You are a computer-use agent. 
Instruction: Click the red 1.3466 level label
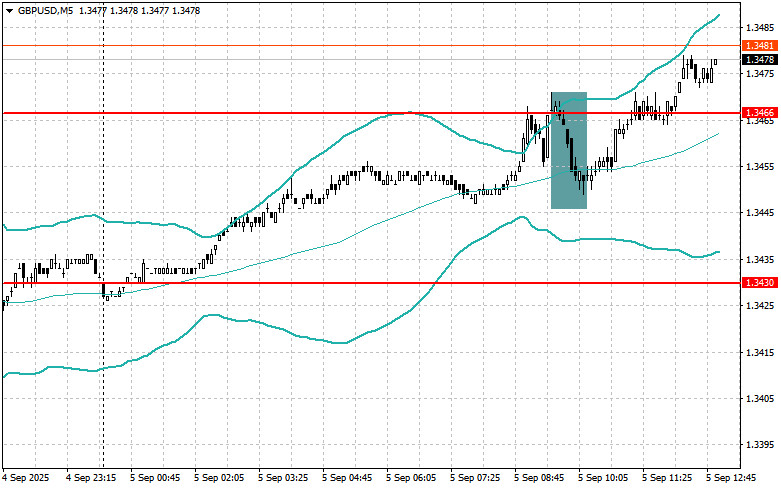point(760,113)
